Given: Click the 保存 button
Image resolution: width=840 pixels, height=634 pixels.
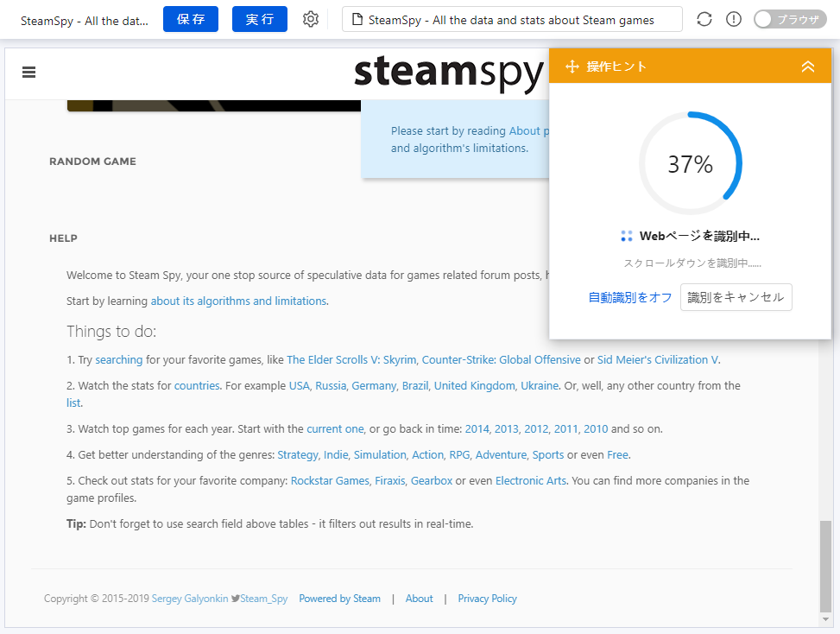Looking at the screenshot, I should pyautogui.click(x=191, y=19).
